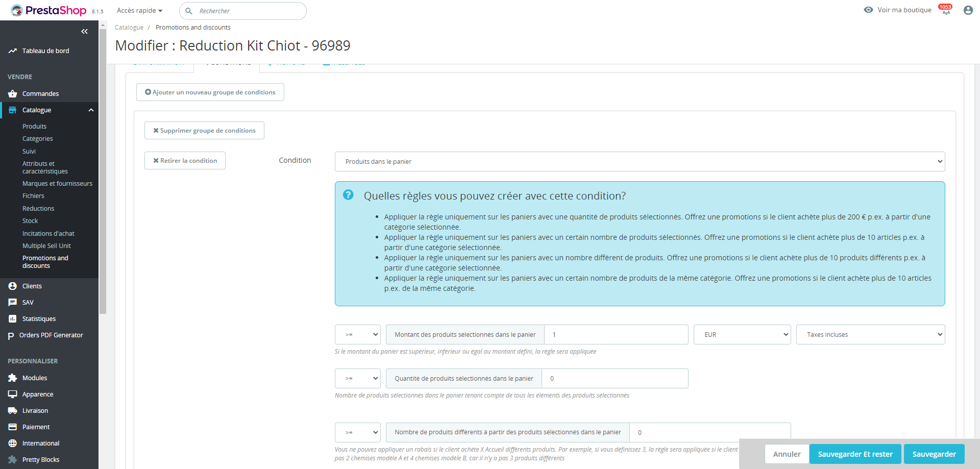The width and height of the screenshot is (980, 469).
Task: Click 'Supprimer groupe de conditions' button
Action: (204, 131)
